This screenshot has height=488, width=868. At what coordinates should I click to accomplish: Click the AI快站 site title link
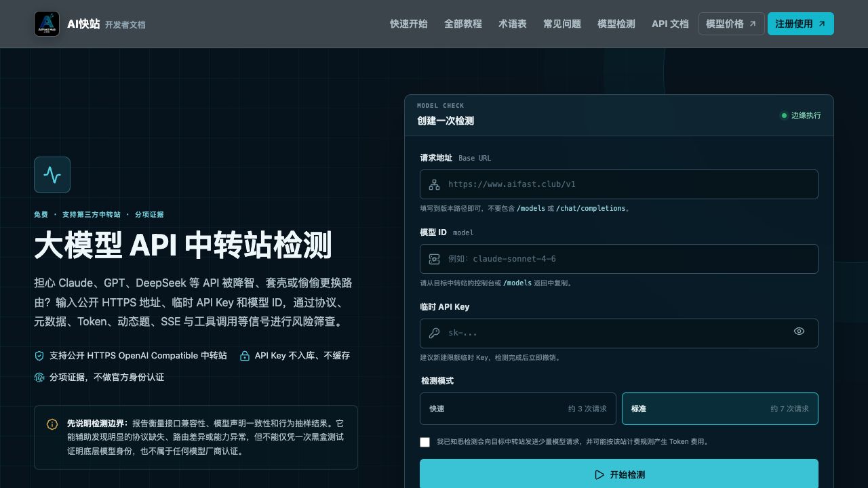click(83, 24)
